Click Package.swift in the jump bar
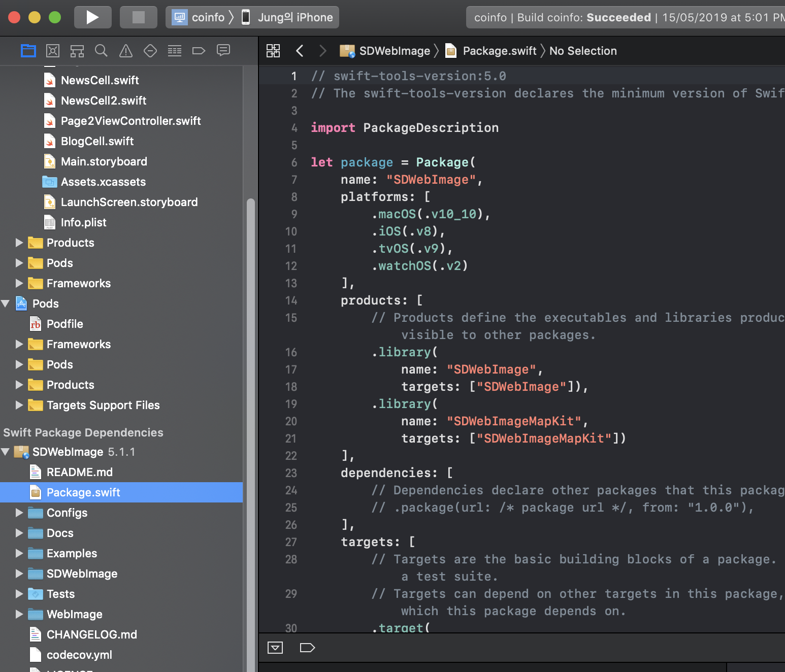Screen dimensions: 785x672 (490, 51)
